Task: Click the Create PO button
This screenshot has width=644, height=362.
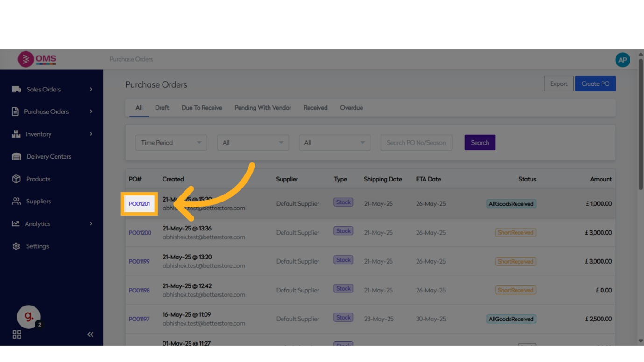Action: (595, 84)
